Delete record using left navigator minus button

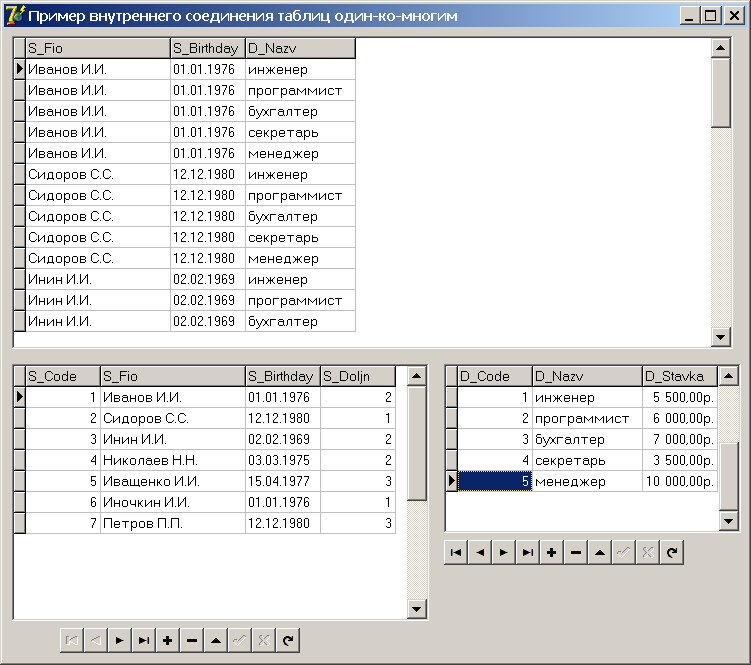[192, 640]
